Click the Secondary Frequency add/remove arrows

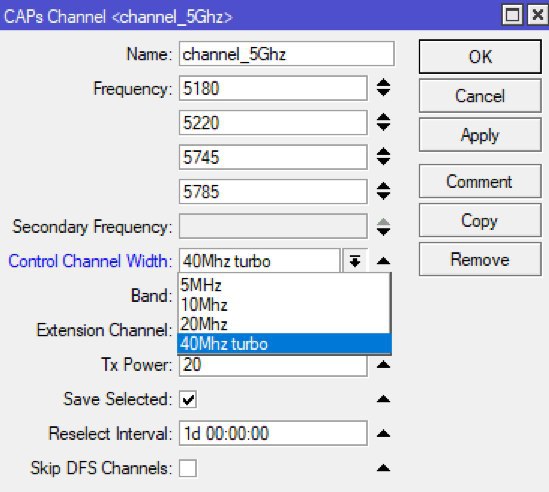pyautogui.click(x=383, y=227)
